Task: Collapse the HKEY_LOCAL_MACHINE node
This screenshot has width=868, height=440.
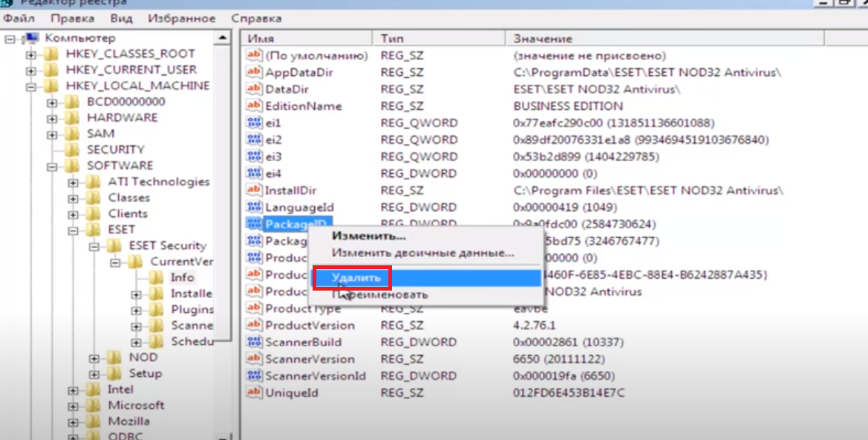Action: pos(31,87)
